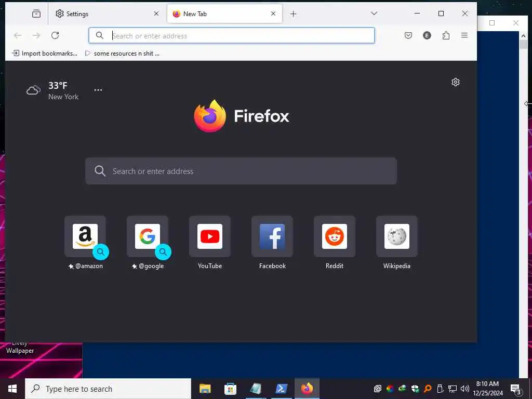The height and width of the screenshot is (399, 532).
Task: Open File Explorer from the taskbar
Action: 205,389
